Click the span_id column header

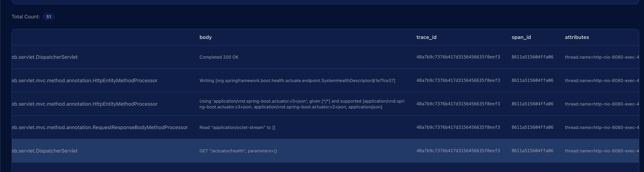pyautogui.click(x=521, y=37)
